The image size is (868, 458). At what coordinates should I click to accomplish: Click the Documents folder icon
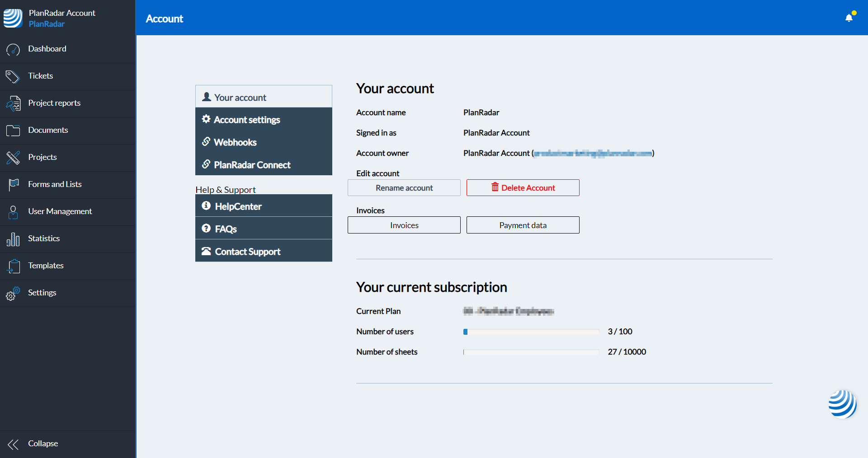pos(13,131)
